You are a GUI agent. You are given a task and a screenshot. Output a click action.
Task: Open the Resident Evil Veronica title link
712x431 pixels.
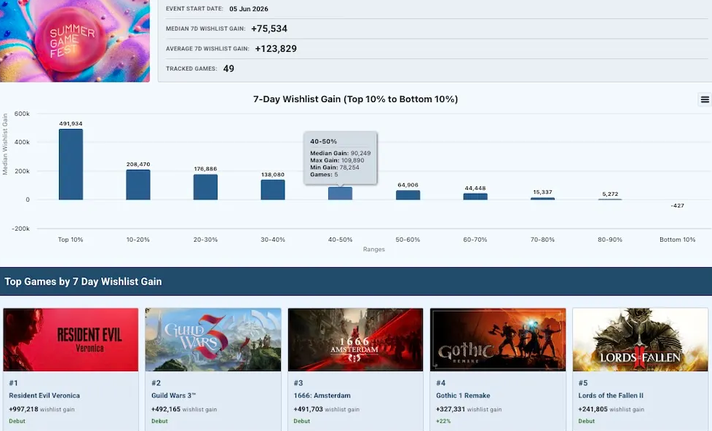pyautogui.click(x=44, y=396)
